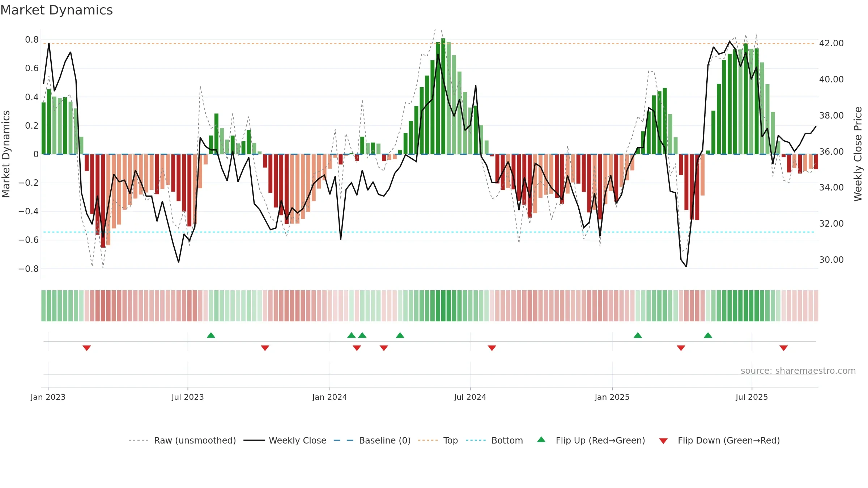Click the source: sharemaestro.com text
The width and height of the screenshot is (868, 488).
(798, 371)
